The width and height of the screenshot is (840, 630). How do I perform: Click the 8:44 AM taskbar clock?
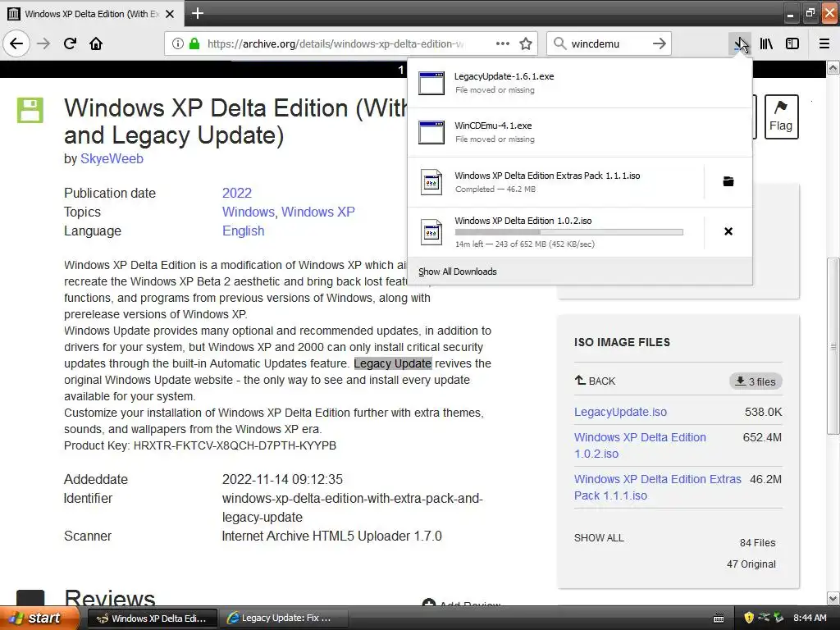tap(810, 618)
